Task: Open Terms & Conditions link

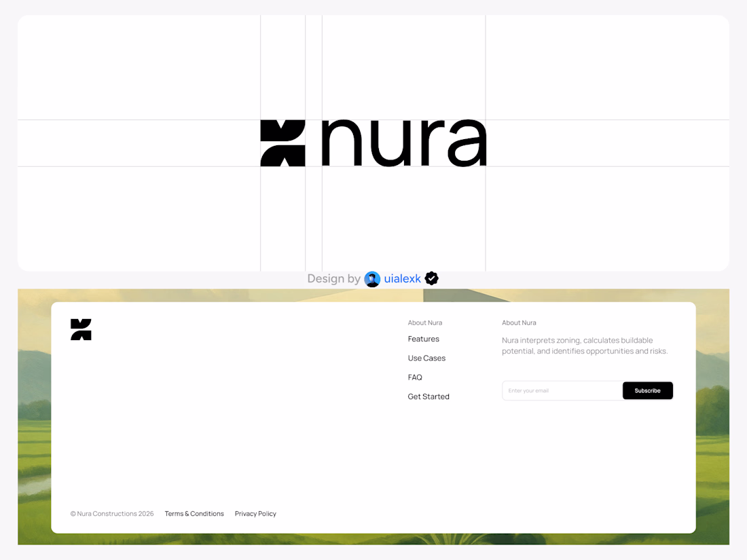Action: point(194,514)
